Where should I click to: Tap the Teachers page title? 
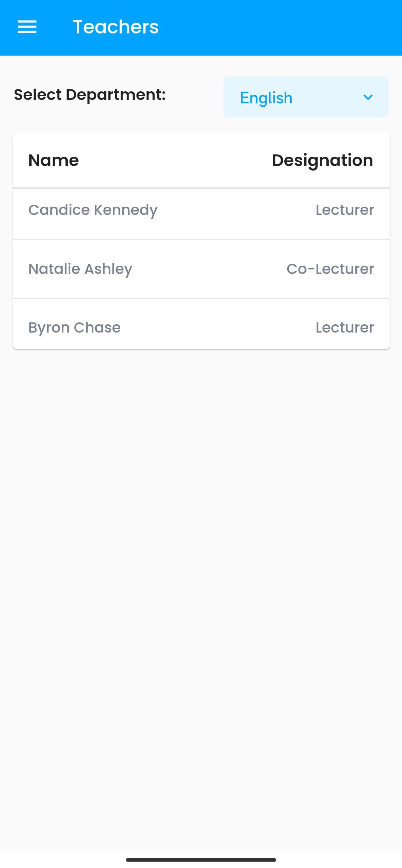(x=116, y=27)
